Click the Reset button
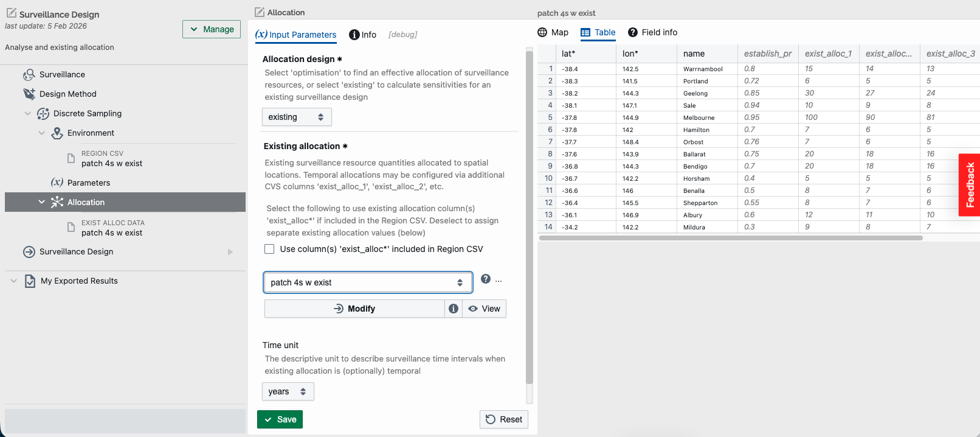980x437 pixels. [504, 419]
